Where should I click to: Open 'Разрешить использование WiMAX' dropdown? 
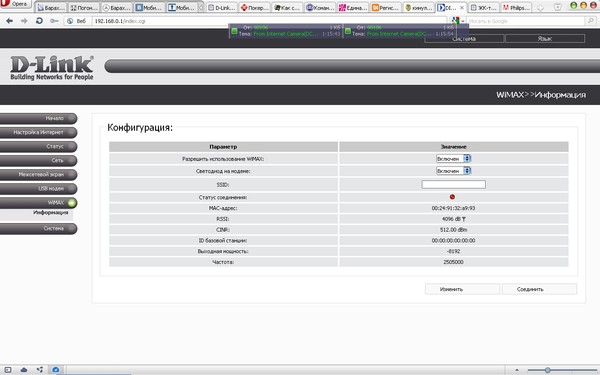[x=453, y=158]
